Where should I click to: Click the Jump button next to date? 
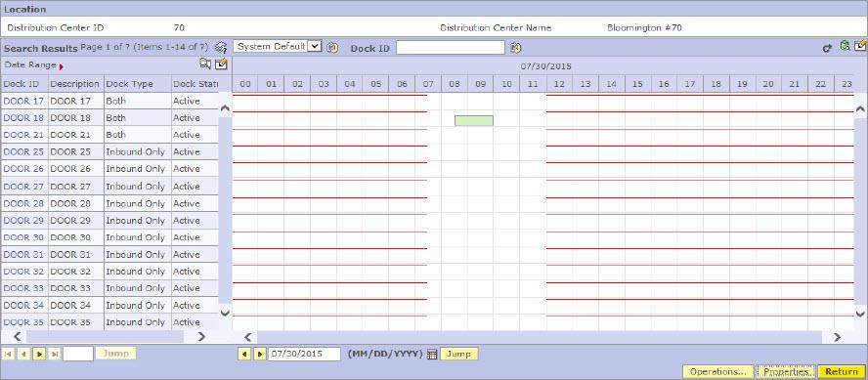459,354
